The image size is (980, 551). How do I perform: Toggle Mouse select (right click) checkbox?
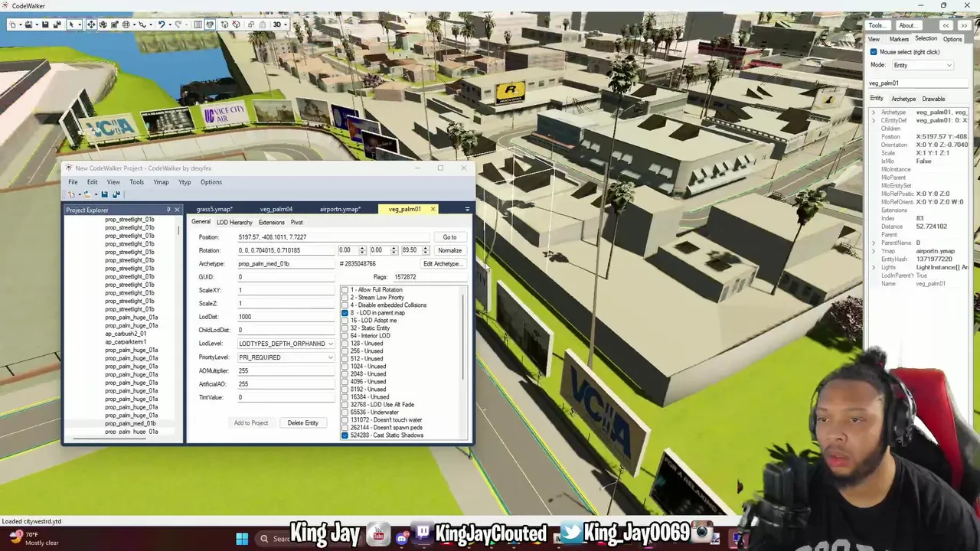(x=874, y=52)
